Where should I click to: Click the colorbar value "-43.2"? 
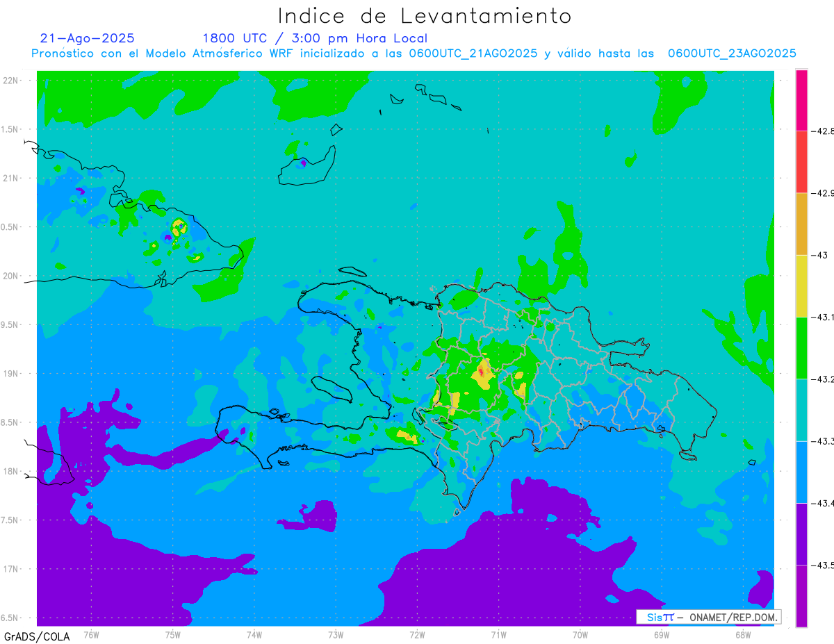click(x=824, y=379)
